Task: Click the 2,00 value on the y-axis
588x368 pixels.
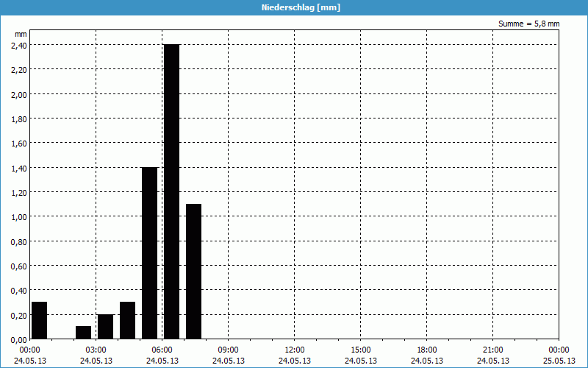Action: 19,93
